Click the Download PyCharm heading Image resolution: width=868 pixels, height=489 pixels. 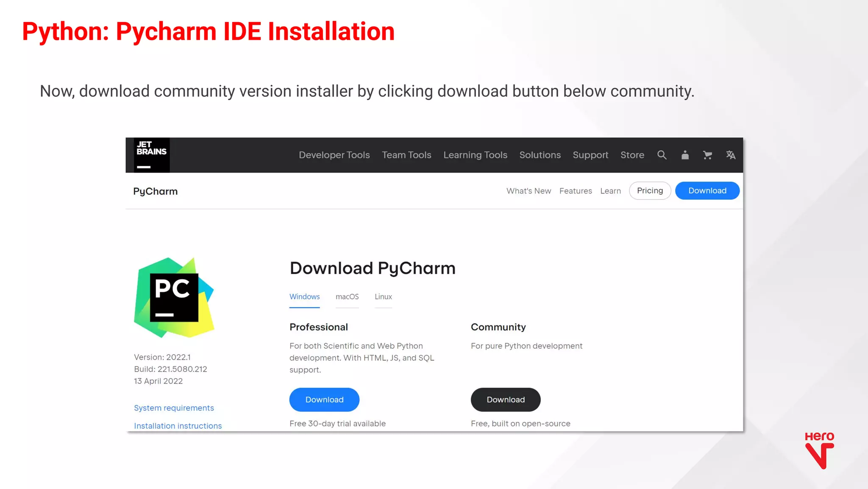point(373,268)
